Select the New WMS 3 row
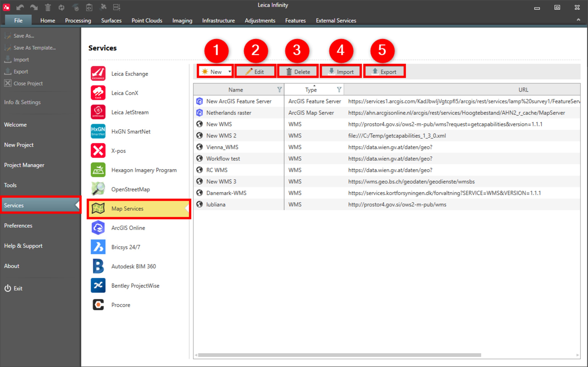The image size is (588, 367). click(x=387, y=181)
